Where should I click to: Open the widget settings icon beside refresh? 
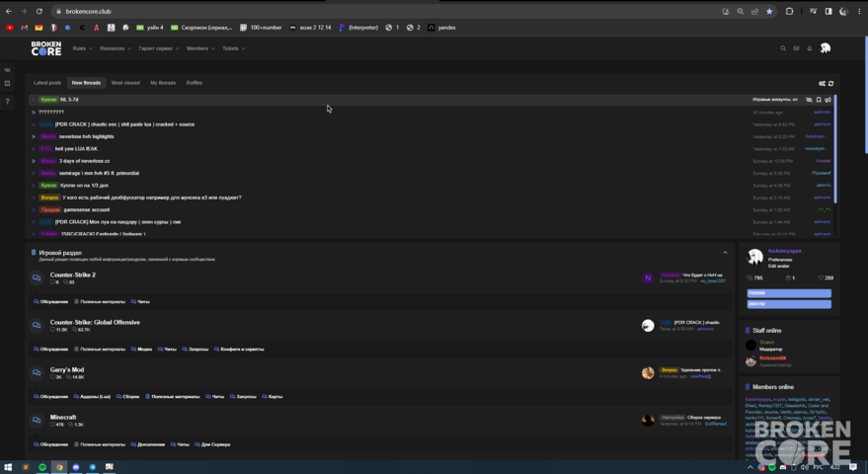(822, 83)
